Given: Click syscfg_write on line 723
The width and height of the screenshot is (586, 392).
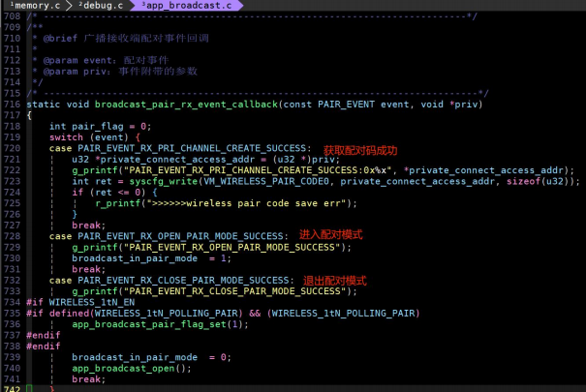Looking at the screenshot, I should (x=164, y=181).
